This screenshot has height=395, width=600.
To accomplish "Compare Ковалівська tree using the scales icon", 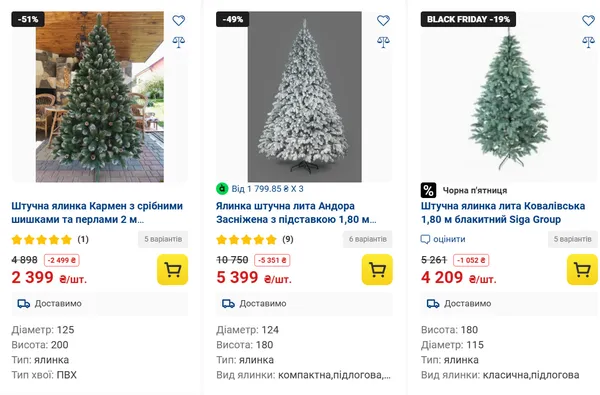I will [588, 42].
